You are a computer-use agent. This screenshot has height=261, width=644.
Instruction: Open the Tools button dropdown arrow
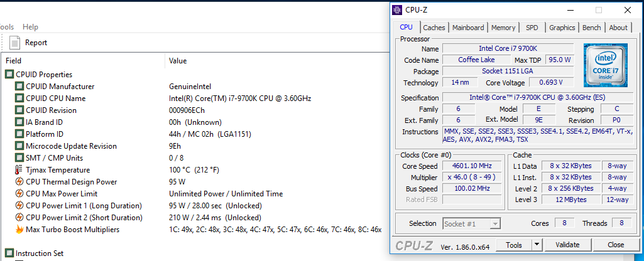537,245
